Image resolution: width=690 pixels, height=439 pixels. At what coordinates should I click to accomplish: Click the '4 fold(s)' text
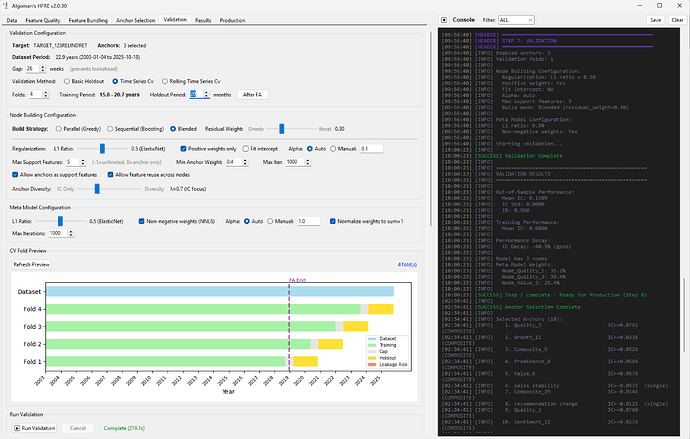coord(407,265)
